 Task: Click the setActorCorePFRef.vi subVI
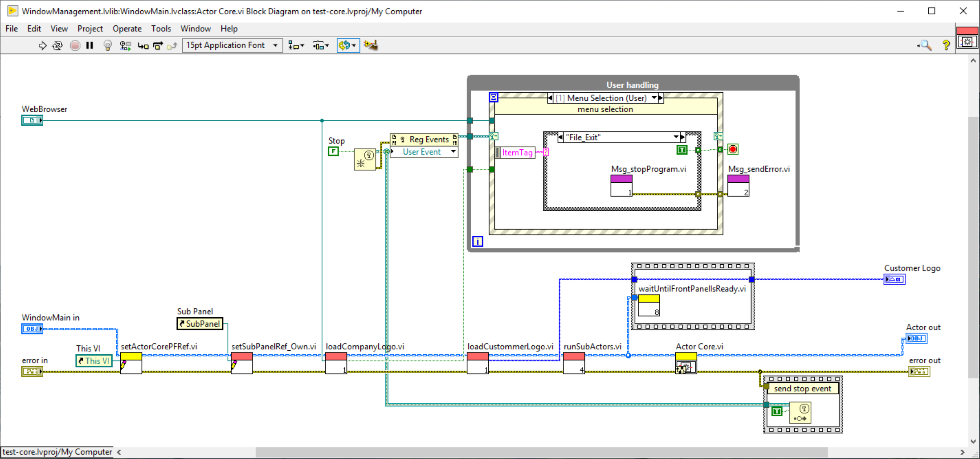coord(131,363)
